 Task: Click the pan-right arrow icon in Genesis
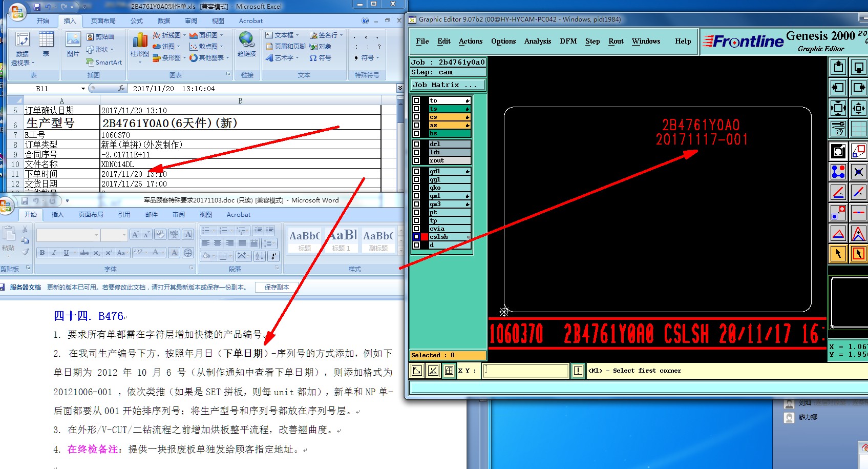859,88
